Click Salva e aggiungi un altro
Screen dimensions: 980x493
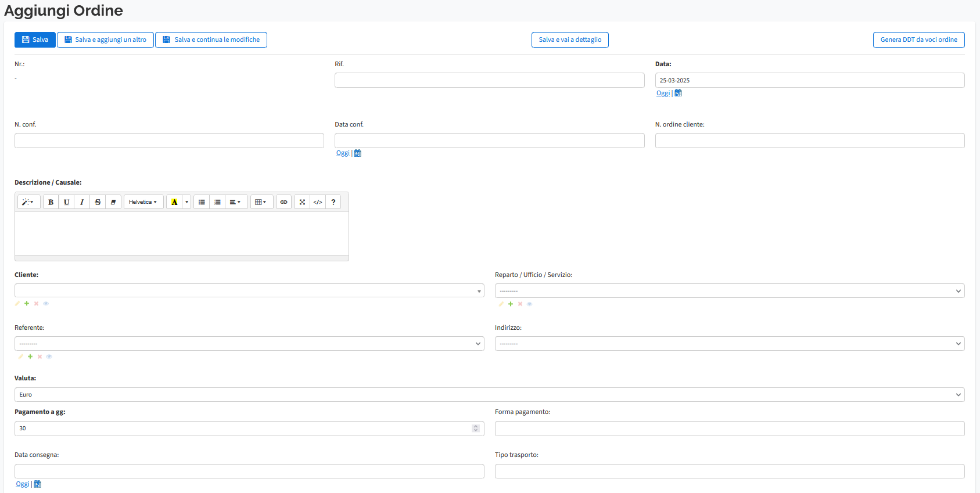pyautogui.click(x=105, y=39)
